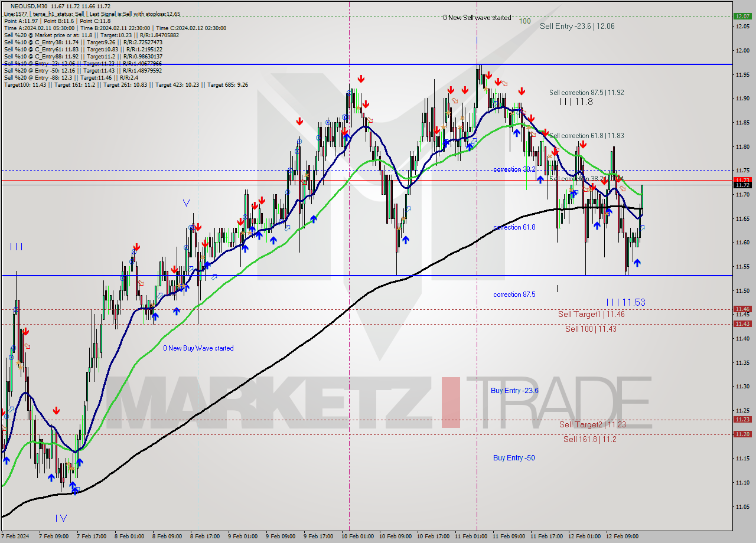Image resolution: width=756 pixels, height=543 pixels.
Task: Click blue 'correction 38.2' label
Action: pyautogui.click(x=514, y=169)
